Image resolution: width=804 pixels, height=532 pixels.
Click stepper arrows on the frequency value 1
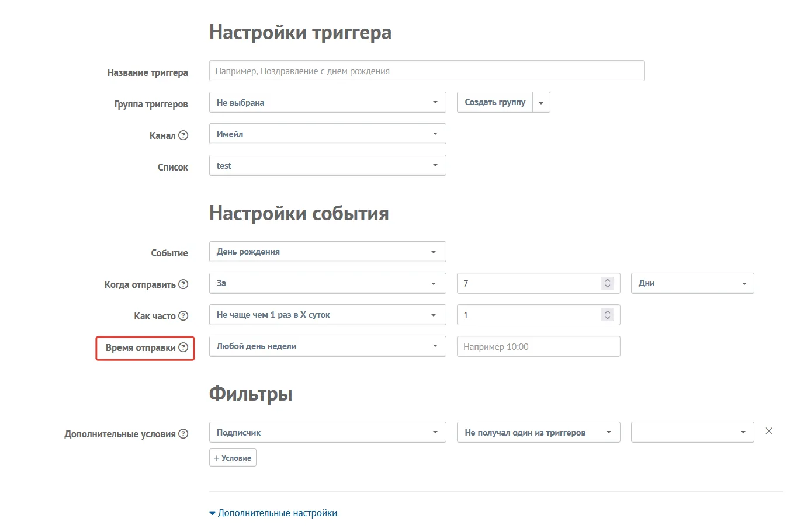point(608,315)
